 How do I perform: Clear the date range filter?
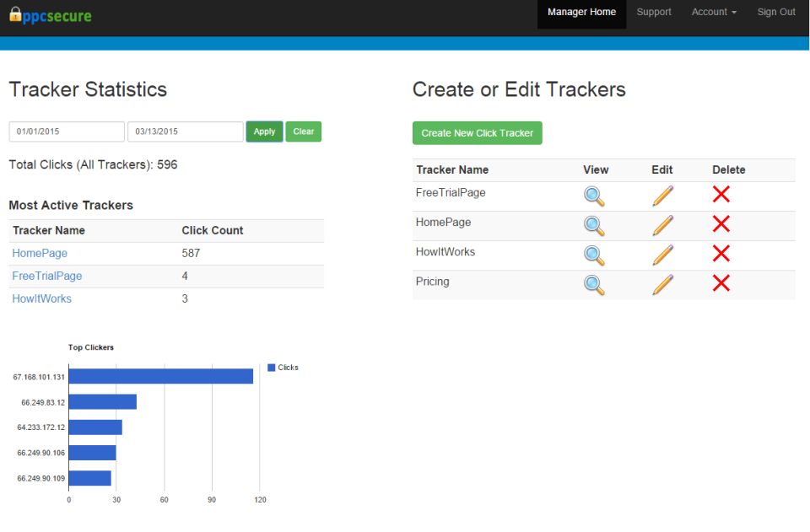coord(304,132)
